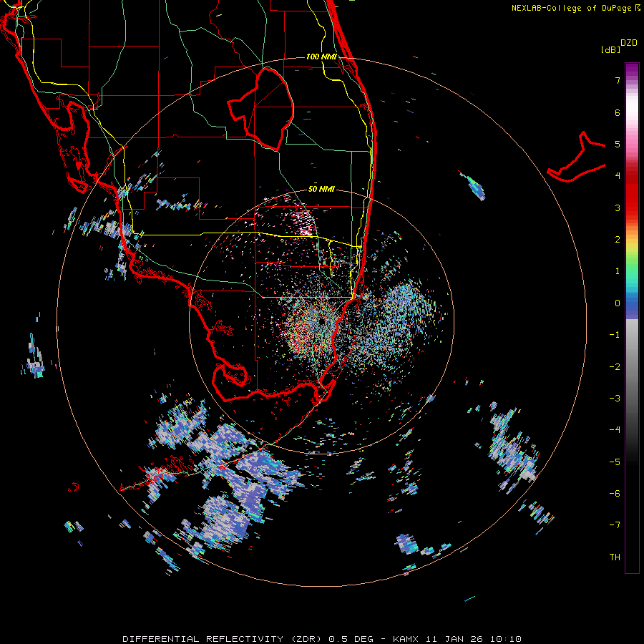Click the 0 value on the color scale
This screenshot has width=644, height=644.
pyautogui.click(x=618, y=303)
